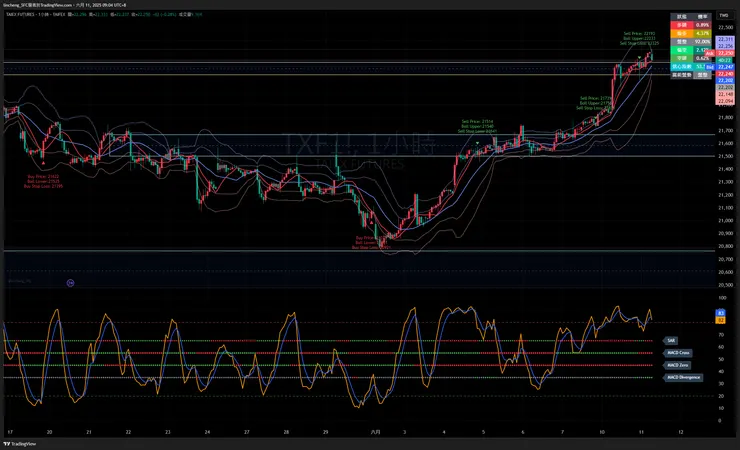Image resolution: width=740 pixels, height=450 pixels.
Task: Click the 22,311 price tag on axis
Action: [725, 40]
